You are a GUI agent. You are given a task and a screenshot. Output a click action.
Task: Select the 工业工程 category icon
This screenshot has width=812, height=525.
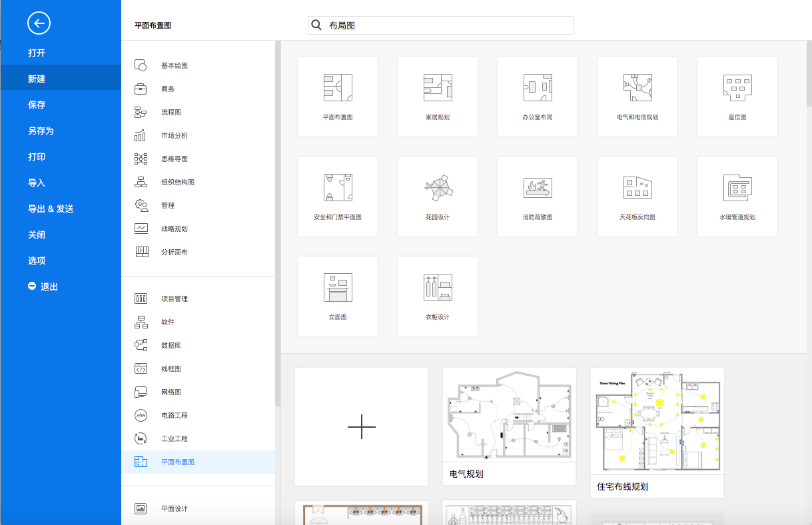point(141,438)
